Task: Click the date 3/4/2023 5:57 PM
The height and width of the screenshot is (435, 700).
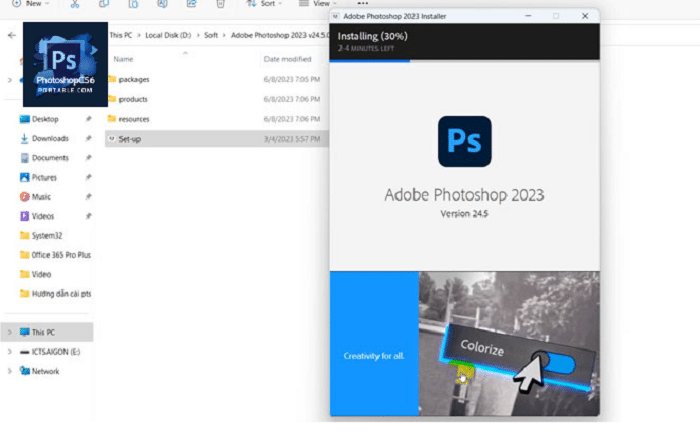Action: coord(292,139)
